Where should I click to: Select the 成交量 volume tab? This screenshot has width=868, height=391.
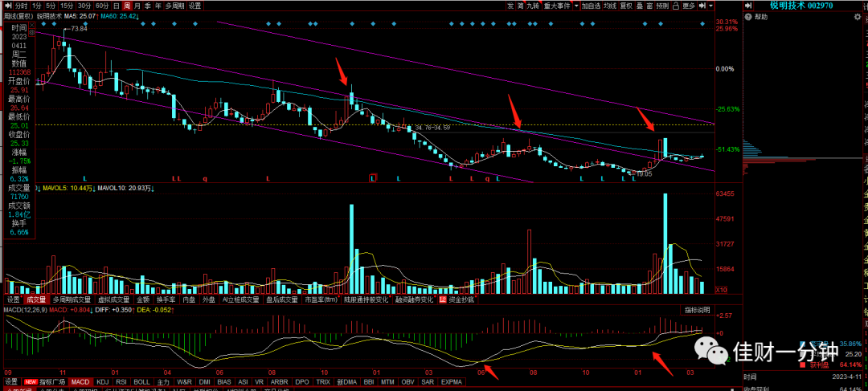tap(36, 299)
